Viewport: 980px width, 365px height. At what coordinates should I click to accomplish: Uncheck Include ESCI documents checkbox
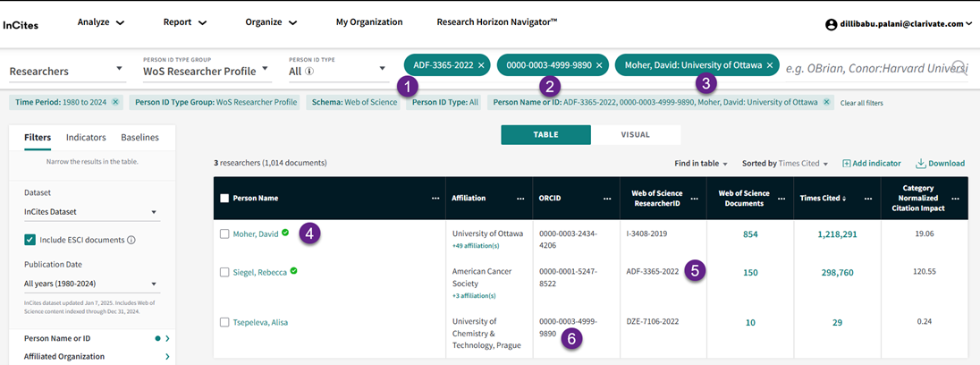(x=30, y=240)
